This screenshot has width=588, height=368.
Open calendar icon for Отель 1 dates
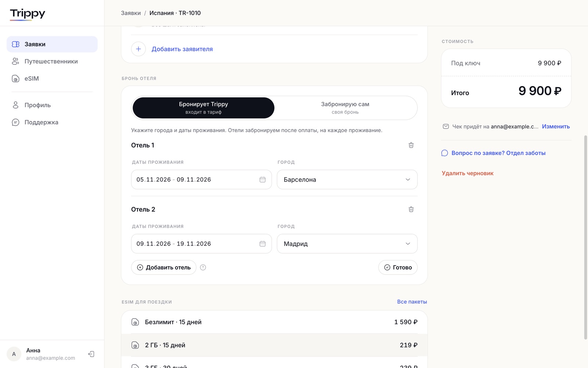point(262,180)
